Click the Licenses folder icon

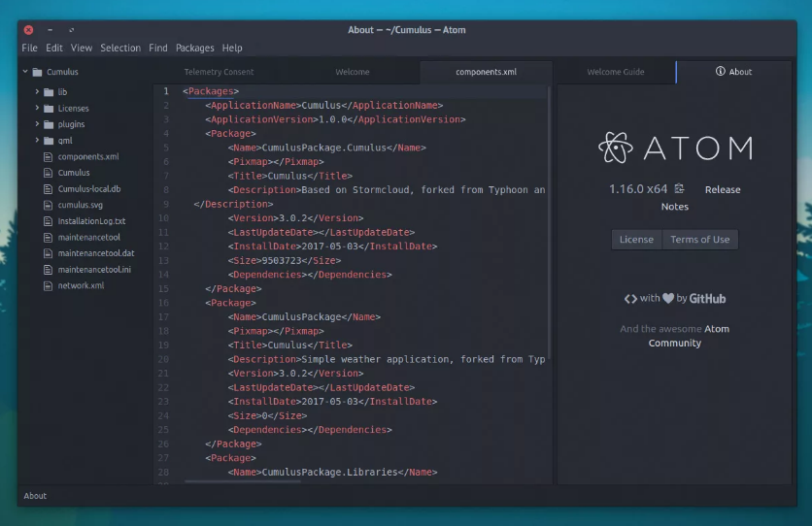coord(49,108)
